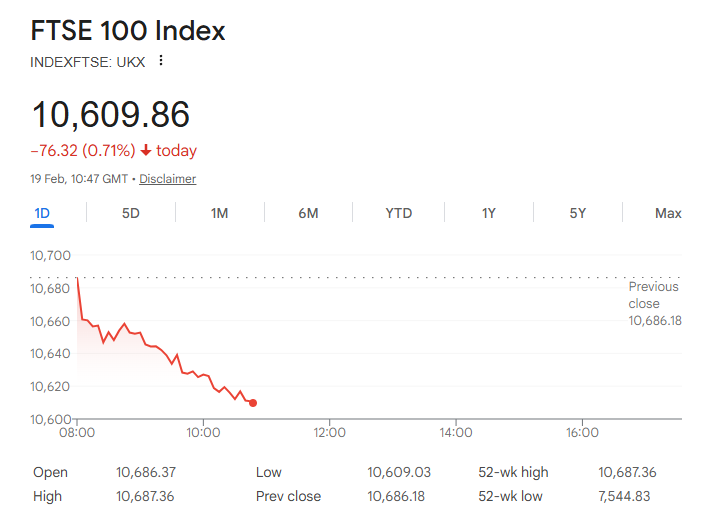Open the 5Y chart range

coord(577,213)
